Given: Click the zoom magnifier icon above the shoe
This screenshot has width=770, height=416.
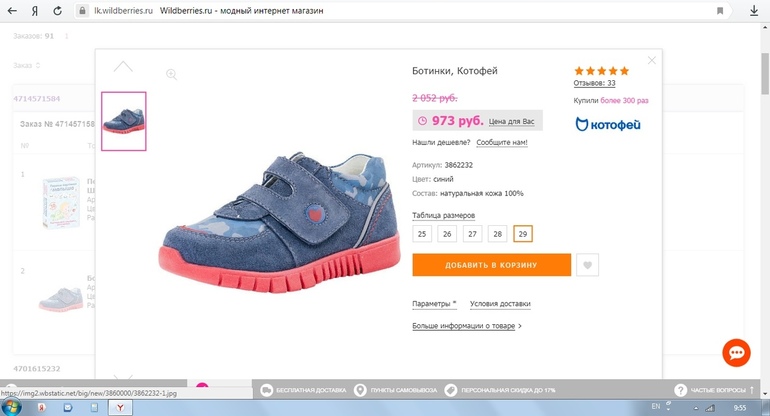Looking at the screenshot, I should (x=172, y=74).
